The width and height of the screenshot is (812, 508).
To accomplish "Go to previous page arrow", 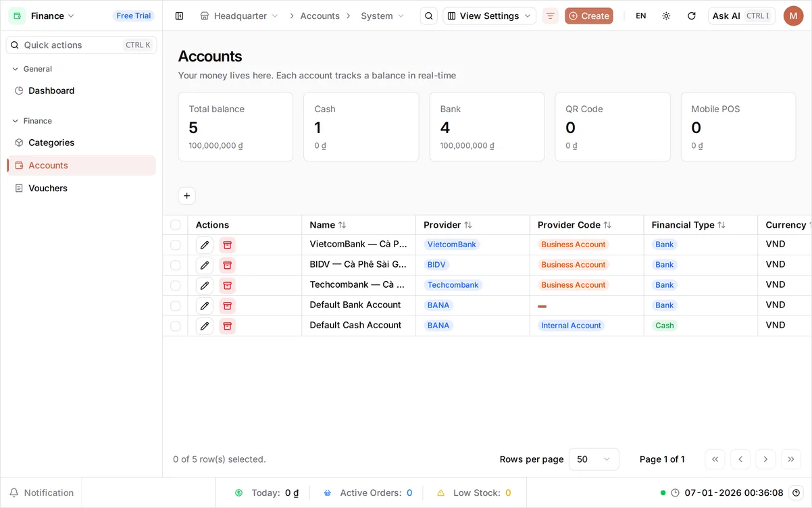I will (x=740, y=459).
